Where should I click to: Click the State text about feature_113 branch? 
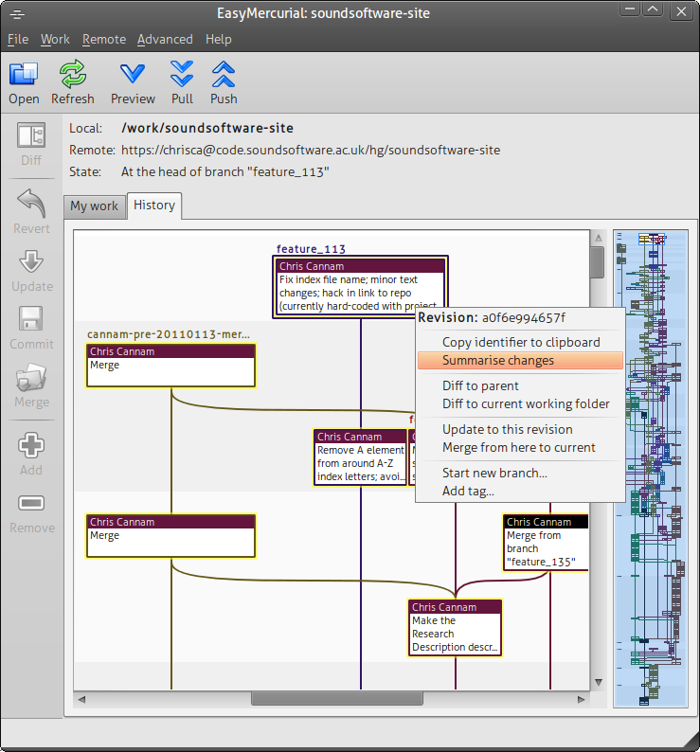[x=225, y=171]
